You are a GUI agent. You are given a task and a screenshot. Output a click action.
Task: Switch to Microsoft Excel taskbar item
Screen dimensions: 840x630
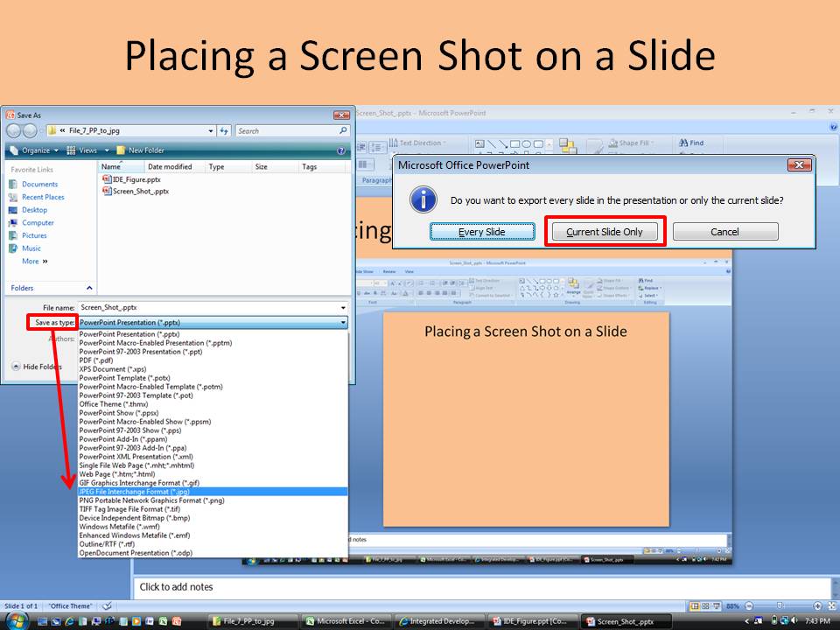[x=345, y=621]
